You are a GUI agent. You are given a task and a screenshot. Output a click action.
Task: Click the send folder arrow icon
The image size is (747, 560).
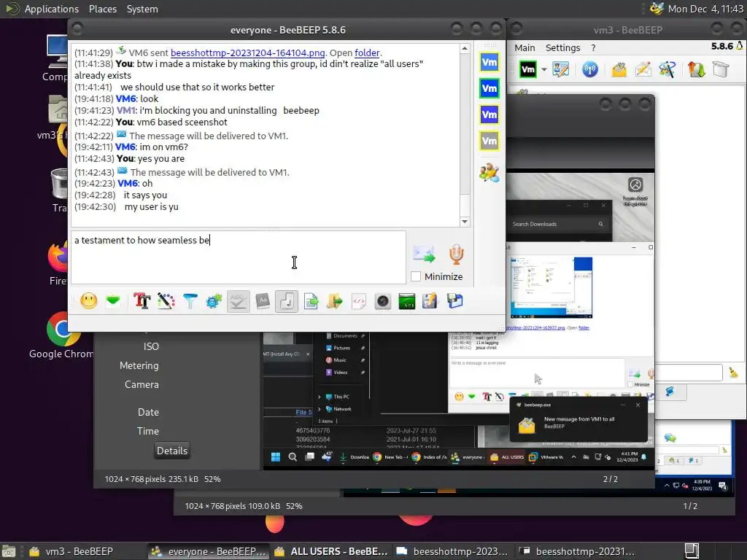click(x=335, y=301)
